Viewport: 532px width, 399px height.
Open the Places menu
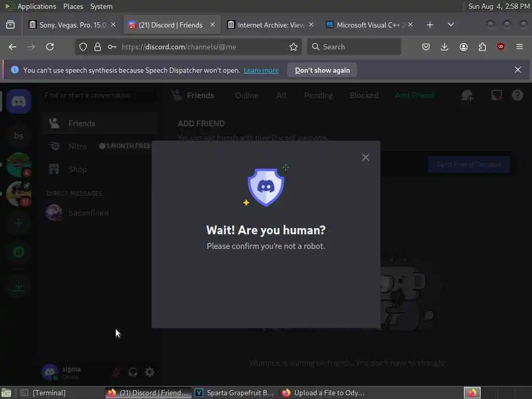(x=73, y=6)
